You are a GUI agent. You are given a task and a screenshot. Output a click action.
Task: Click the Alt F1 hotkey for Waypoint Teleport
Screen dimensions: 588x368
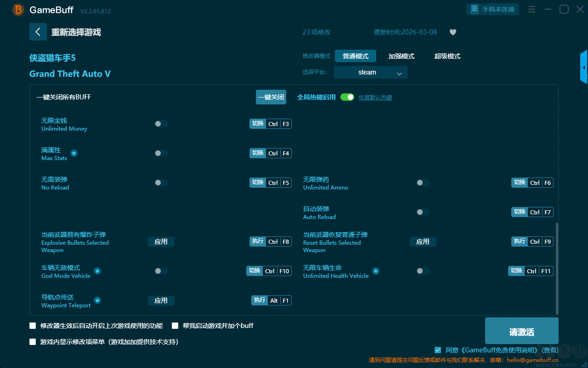(271, 300)
